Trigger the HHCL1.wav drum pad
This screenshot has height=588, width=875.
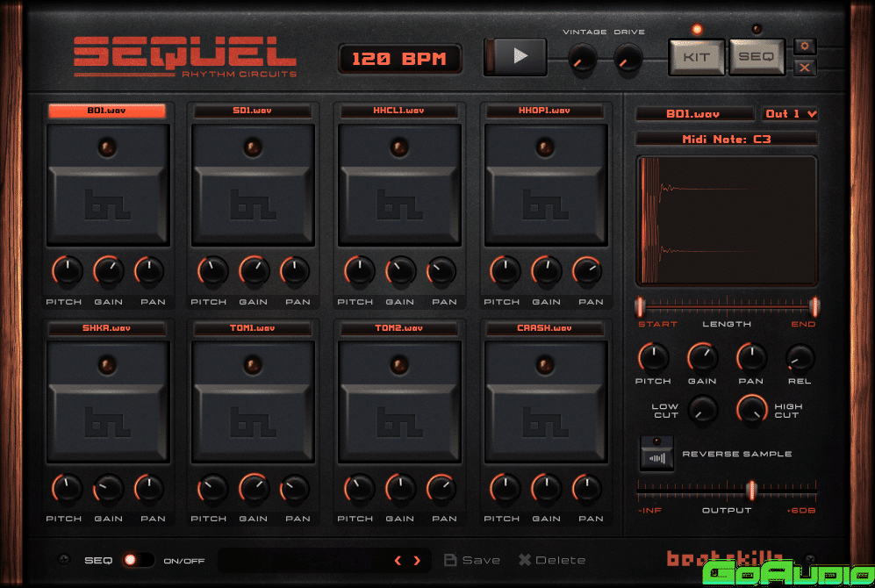[399, 184]
